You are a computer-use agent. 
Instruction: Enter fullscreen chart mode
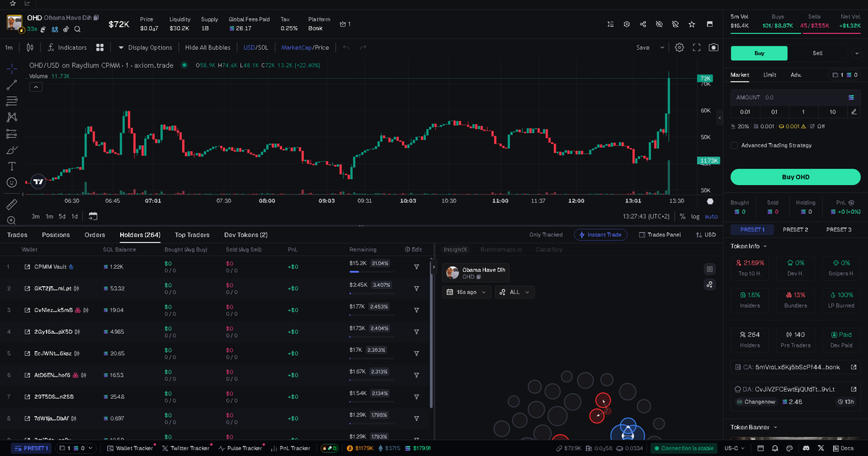[x=697, y=48]
